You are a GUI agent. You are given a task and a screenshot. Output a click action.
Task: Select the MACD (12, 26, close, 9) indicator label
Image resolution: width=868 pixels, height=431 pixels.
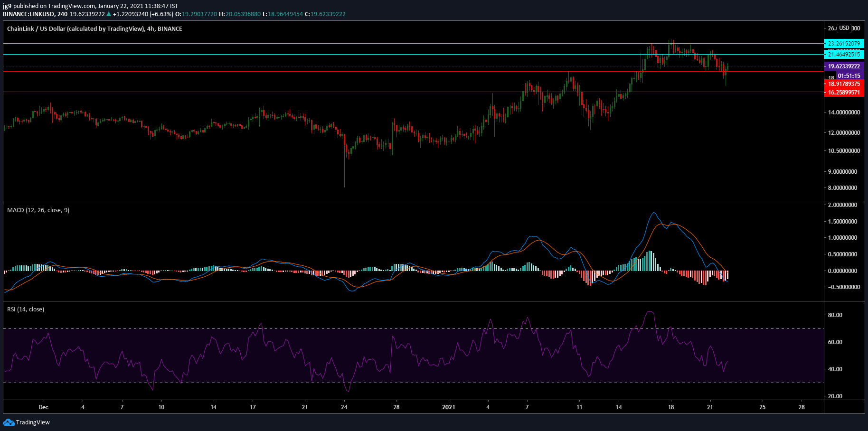coord(38,210)
